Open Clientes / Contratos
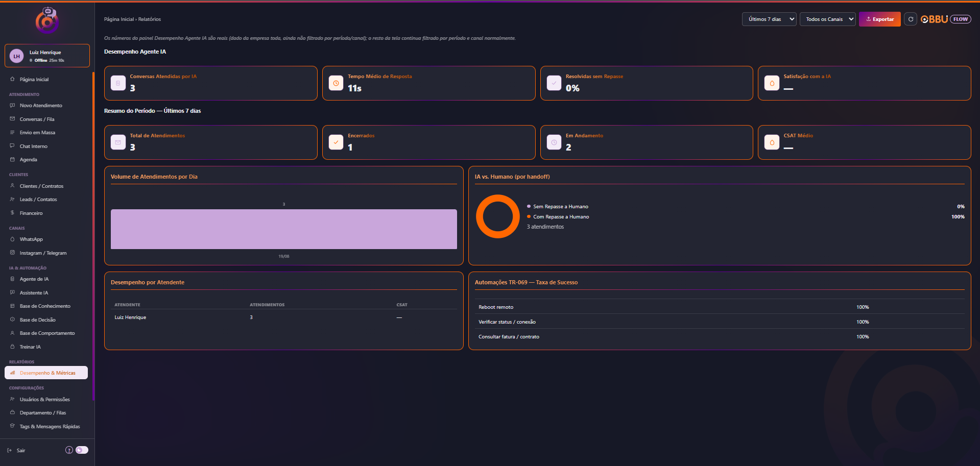Viewport: 980px width, 466px height. (x=46, y=186)
